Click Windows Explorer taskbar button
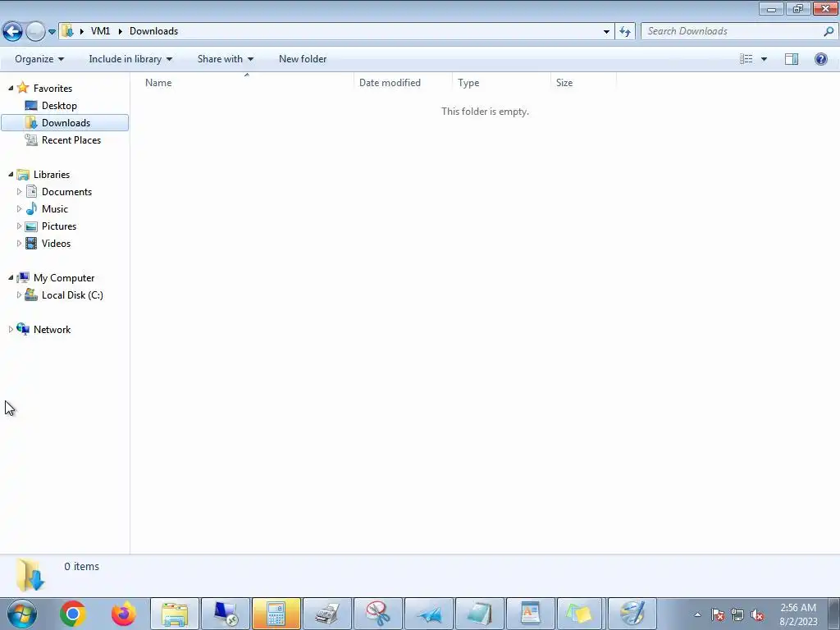Screen dimensions: 840x630 175,614
